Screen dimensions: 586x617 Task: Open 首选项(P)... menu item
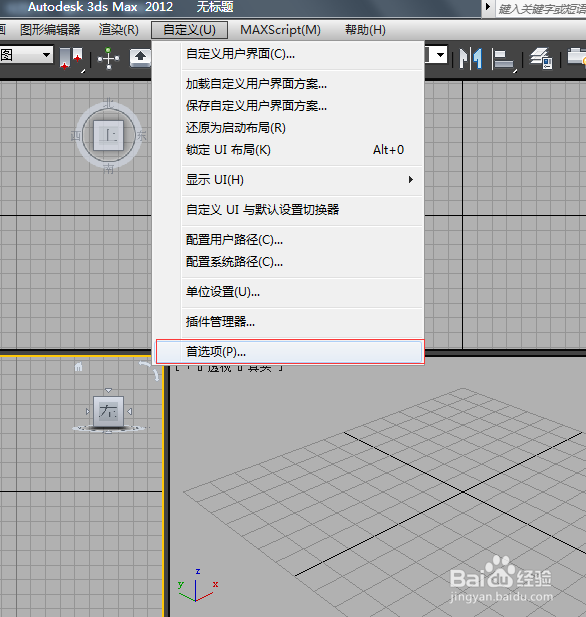(x=290, y=352)
